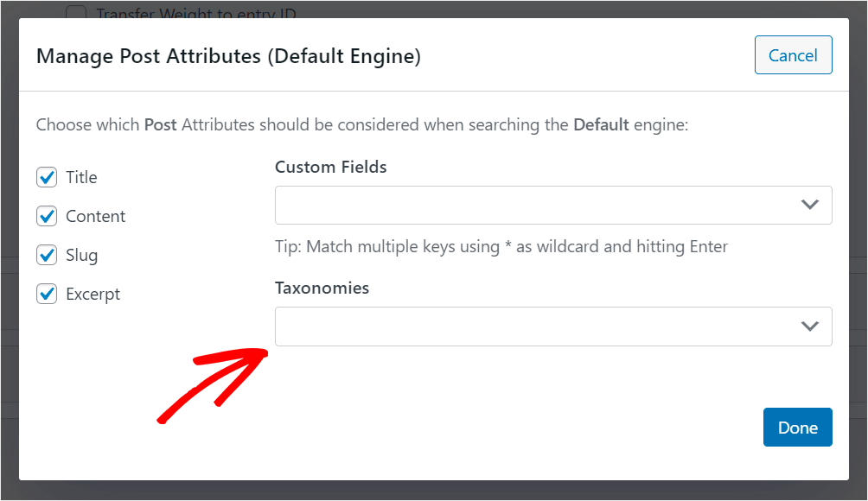The height and width of the screenshot is (501, 868).
Task: Click the "Slug" label text
Action: click(81, 255)
